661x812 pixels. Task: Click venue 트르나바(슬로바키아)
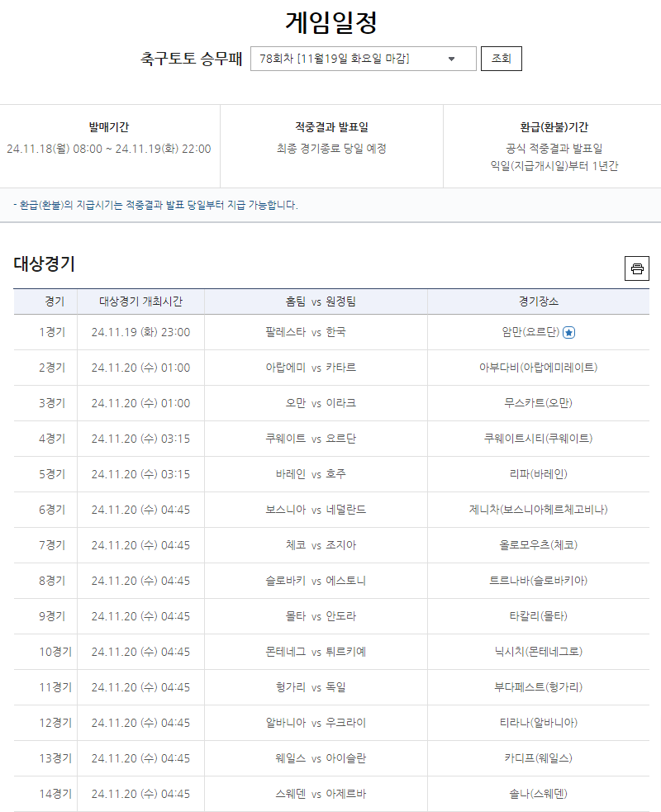coord(538,581)
